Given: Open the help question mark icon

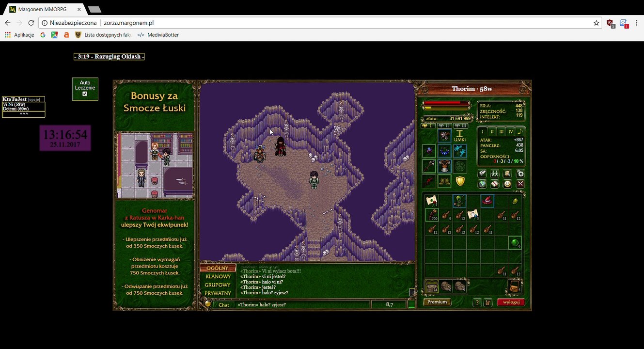Looking at the screenshot, I should [477, 302].
